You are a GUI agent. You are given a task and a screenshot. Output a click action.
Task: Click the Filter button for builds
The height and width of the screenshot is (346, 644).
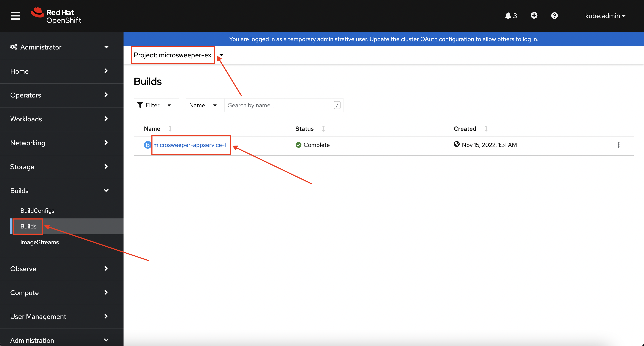coord(155,105)
